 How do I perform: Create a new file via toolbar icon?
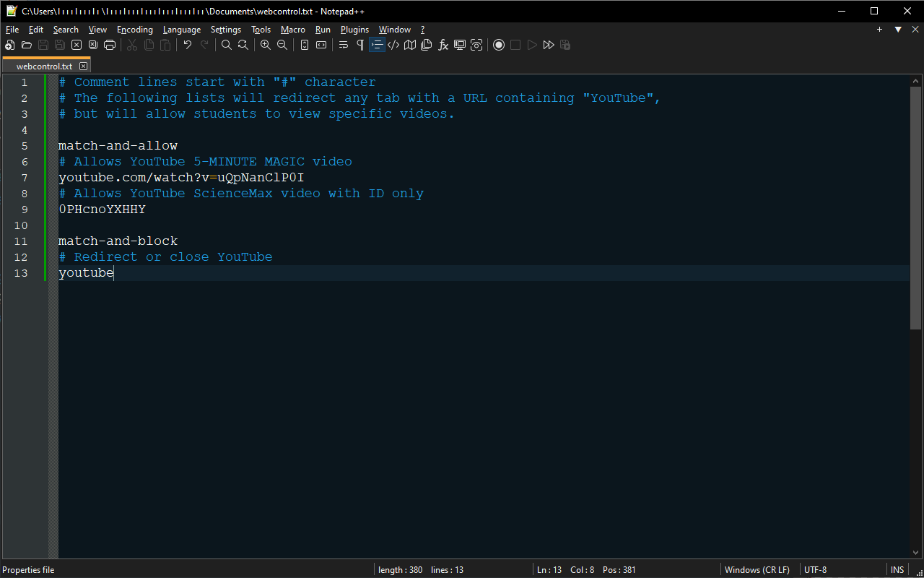click(x=10, y=45)
